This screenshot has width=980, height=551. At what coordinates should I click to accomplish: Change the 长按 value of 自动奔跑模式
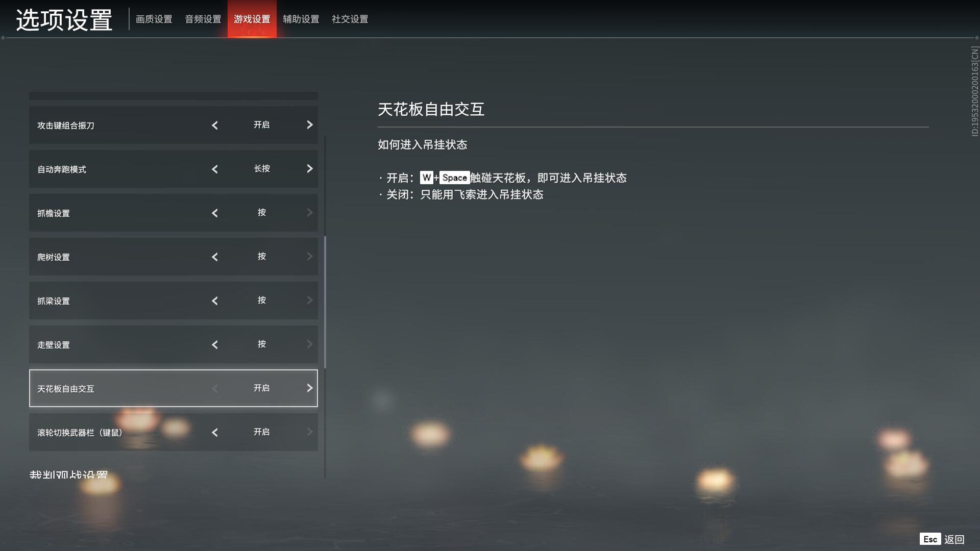(262, 169)
